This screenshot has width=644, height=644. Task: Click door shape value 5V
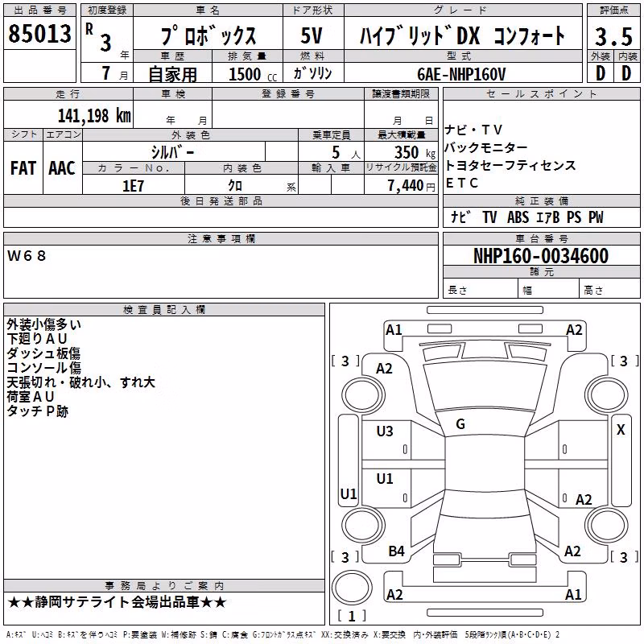click(312, 35)
